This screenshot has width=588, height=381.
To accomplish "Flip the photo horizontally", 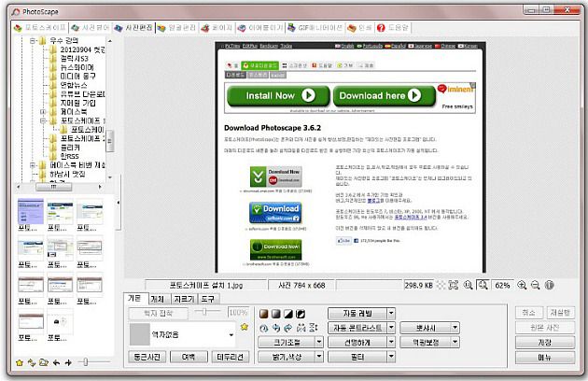I will click(301, 328).
